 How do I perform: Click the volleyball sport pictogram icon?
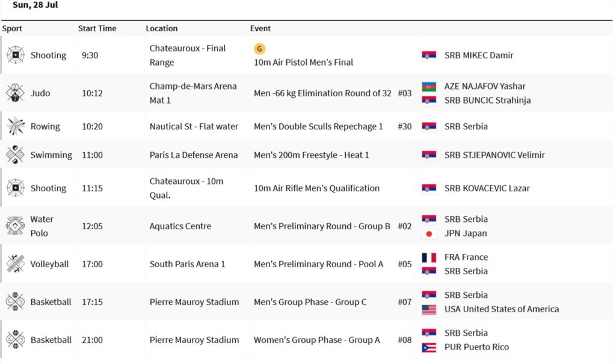point(15,264)
